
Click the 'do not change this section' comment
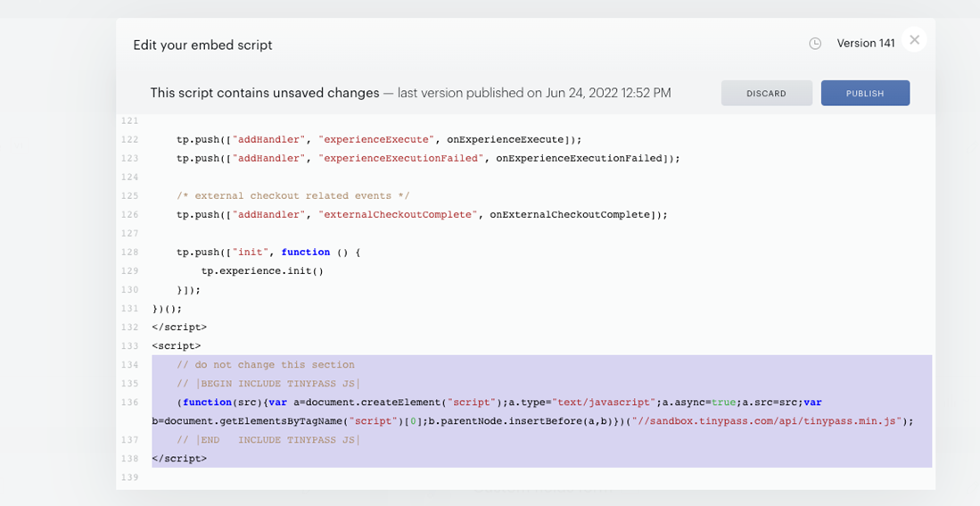[266, 365]
